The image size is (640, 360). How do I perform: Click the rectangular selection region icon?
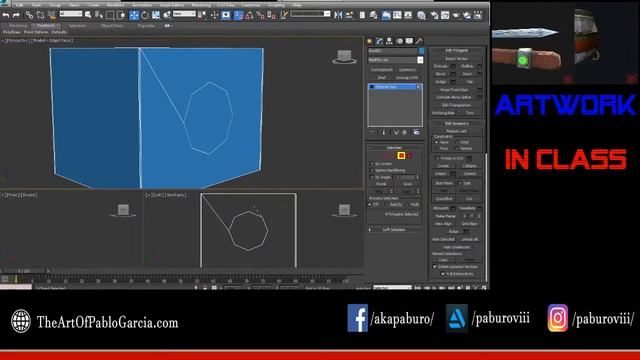pos(110,16)
